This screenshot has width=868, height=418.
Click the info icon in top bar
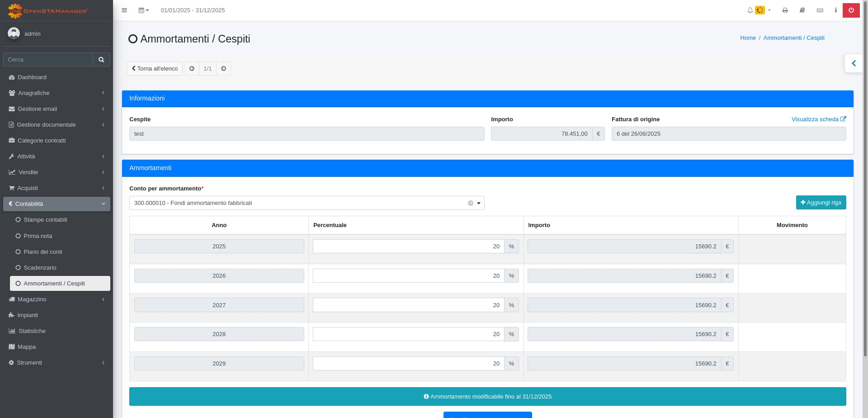click(835, 10)
